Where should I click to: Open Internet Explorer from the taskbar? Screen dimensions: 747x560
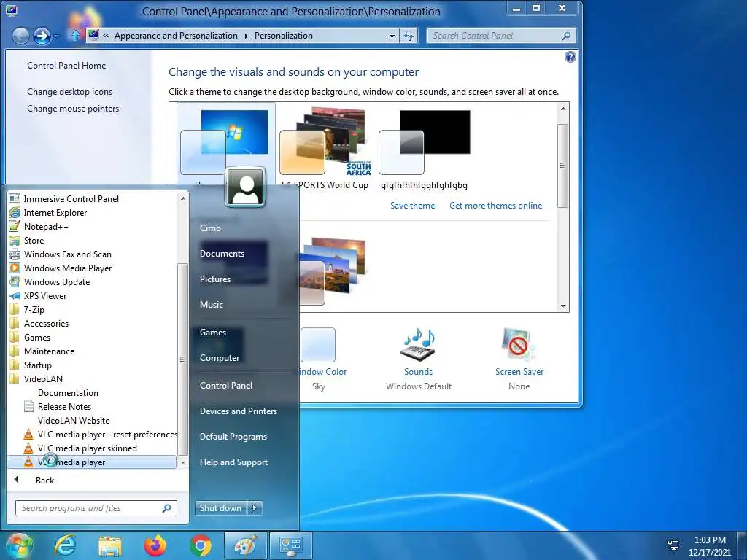click(x=65, y=545)
